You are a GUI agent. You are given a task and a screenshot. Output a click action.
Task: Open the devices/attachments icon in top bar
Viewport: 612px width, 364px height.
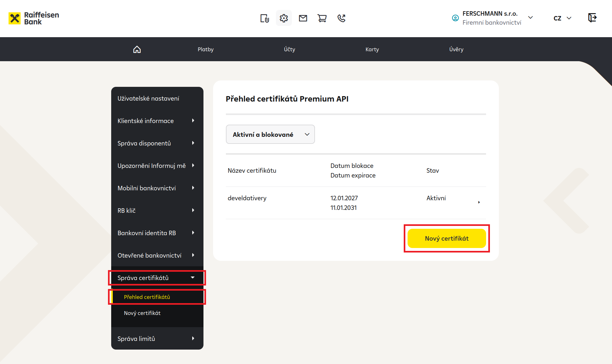[x=264, y=18]
